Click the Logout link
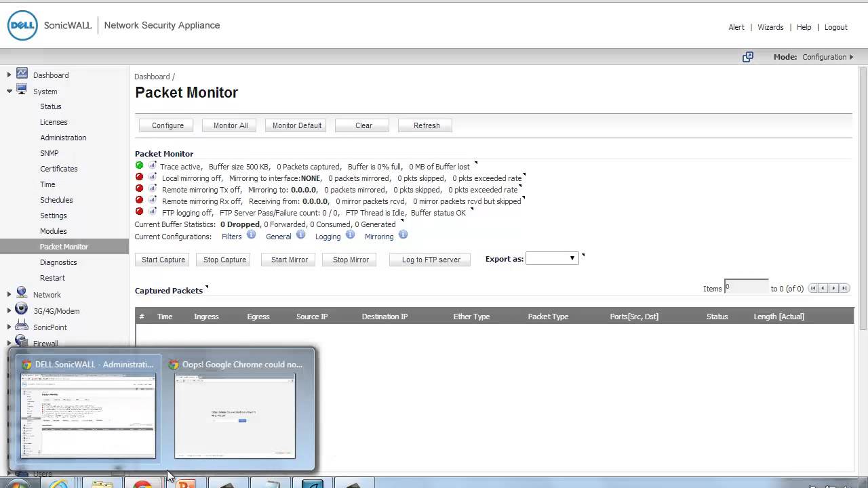 pyautogui.click(x=836, y=27)
